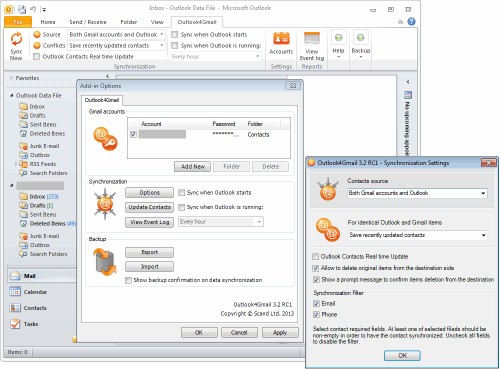Open the File menu tab
This screenshot has width=500, height=369.
click(18, 22)
